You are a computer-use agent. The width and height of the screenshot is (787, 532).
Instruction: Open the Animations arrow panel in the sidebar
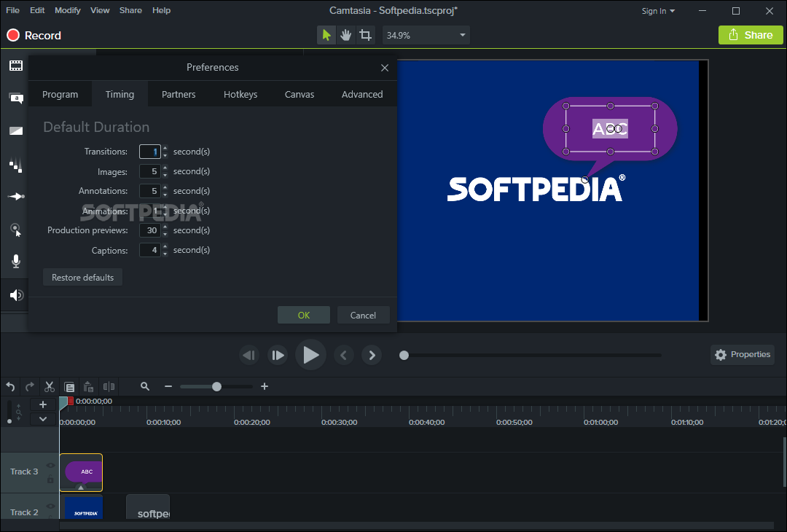tap(16, 196)
